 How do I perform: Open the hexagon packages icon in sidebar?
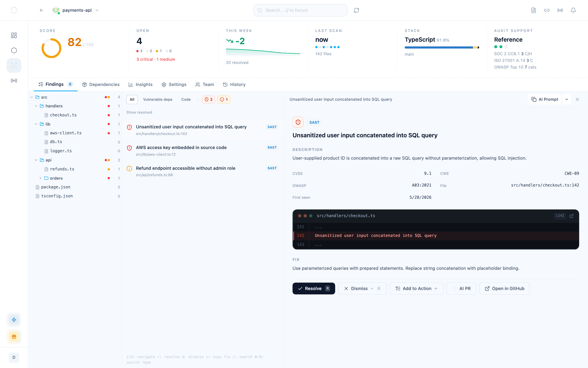click(x=14, y=50)
